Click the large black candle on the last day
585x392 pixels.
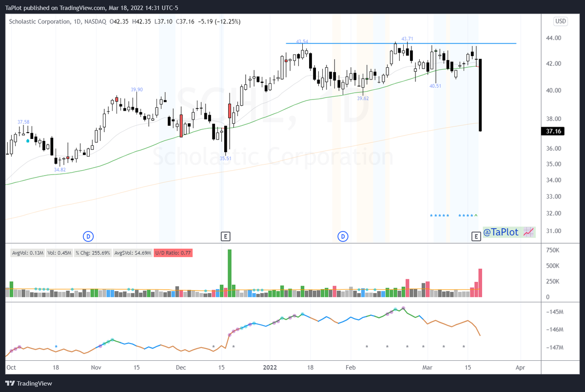481,95
